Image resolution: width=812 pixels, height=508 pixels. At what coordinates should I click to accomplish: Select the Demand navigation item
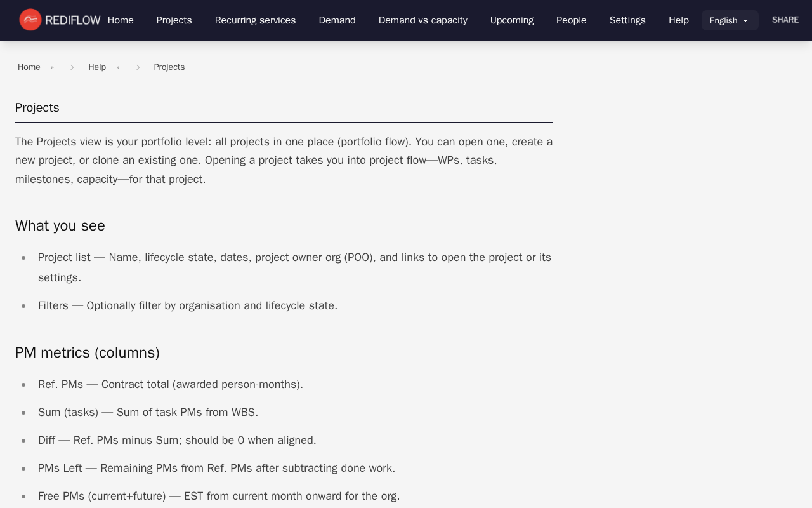point(337,20)
